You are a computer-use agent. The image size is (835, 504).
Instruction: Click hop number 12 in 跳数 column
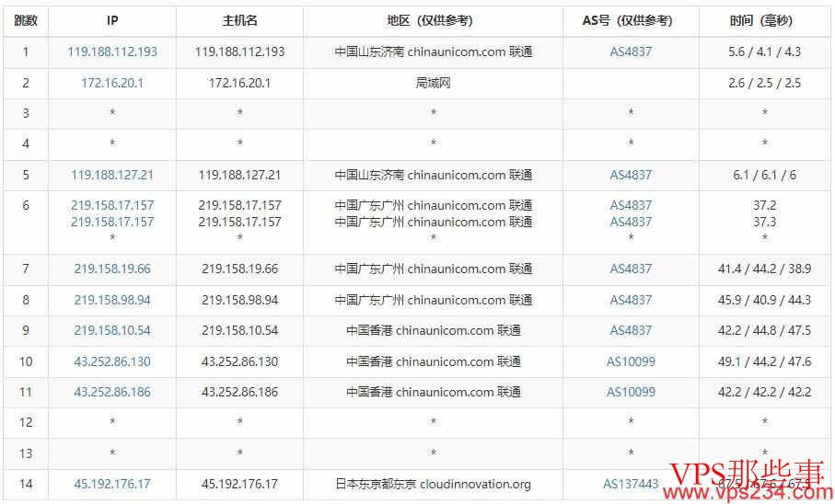coord(26,422)
